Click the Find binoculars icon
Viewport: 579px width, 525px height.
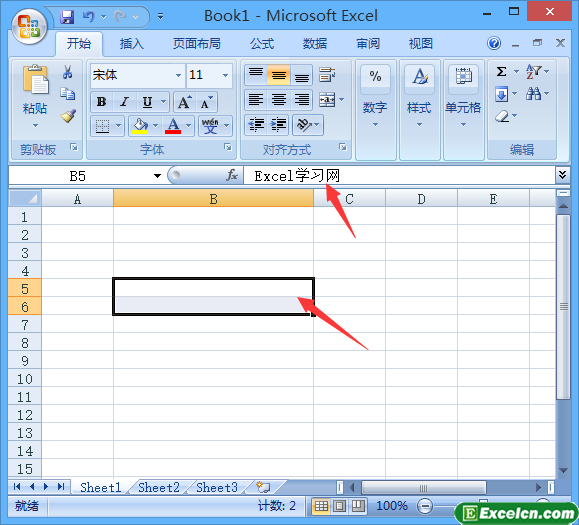tap(534, 94)
